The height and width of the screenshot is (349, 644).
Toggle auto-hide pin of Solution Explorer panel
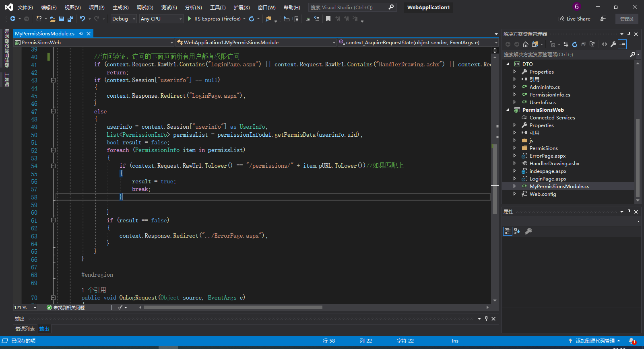point(629,34)
